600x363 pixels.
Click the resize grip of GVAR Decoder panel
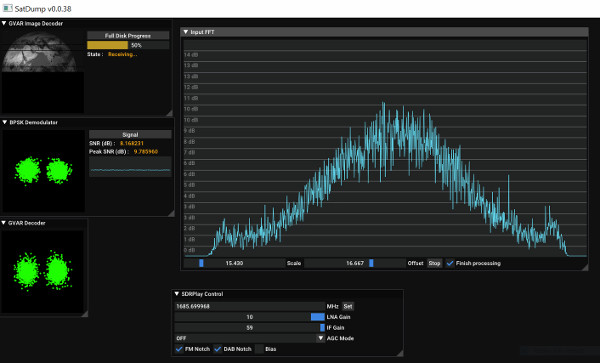click(85, 314)
